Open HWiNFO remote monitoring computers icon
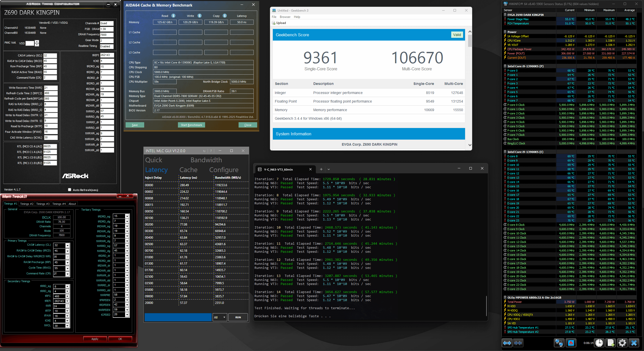This screenshot has width=644, height=351. (x=559, y=343)
